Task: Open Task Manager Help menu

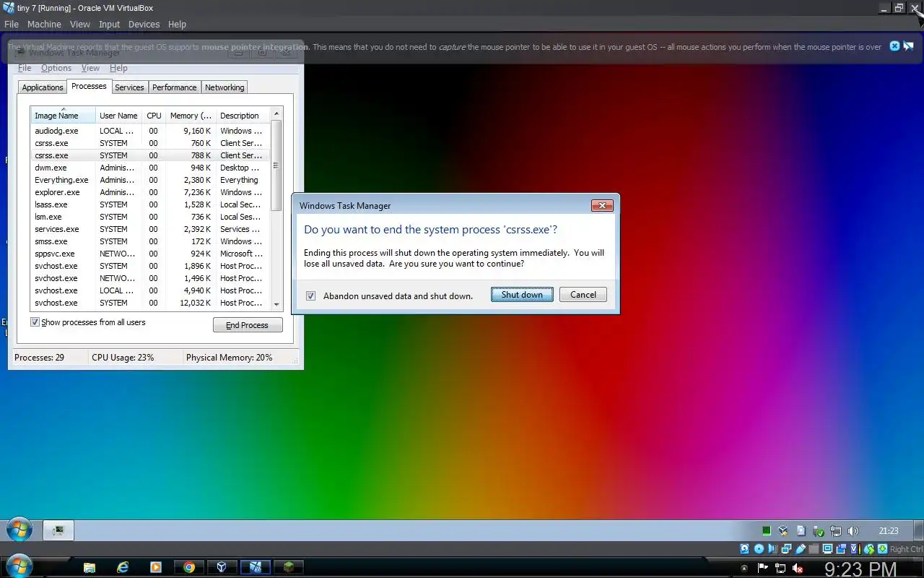Action: [x=118, y=68]
